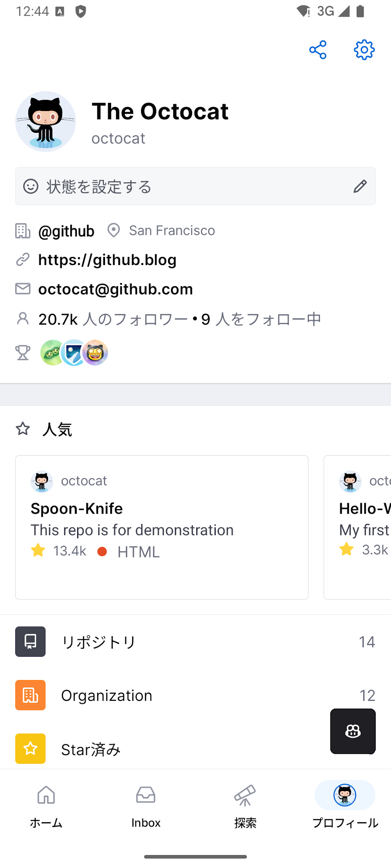The width and height of the screenshot is (391, 868).
Task: Tap the starstruck cat achievement badge
Action: (96, 353)
